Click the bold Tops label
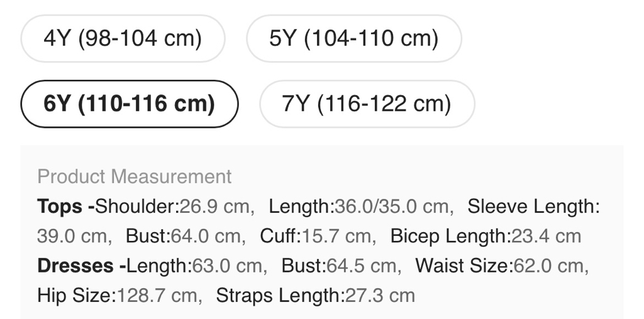This screenshot has width=644, height=319. point(60,206)
